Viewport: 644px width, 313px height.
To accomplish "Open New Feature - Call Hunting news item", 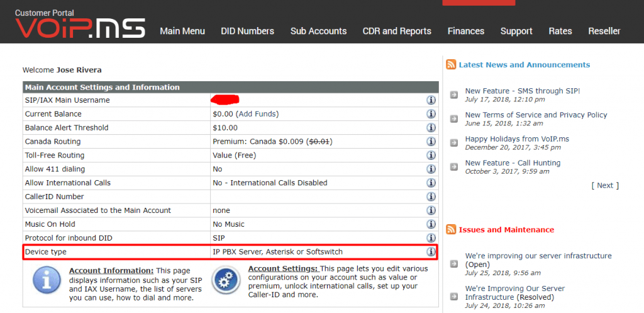I will click(x=513, y=163).
